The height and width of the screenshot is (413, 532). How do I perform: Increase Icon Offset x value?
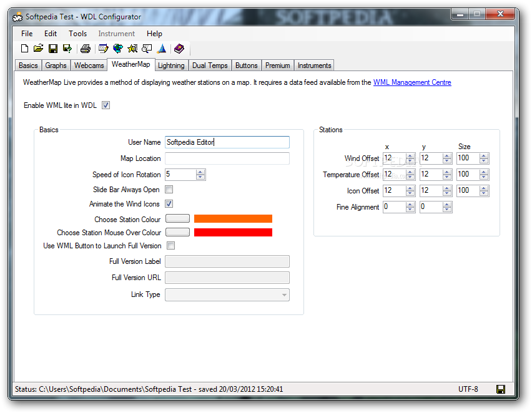tap(410, 188)
